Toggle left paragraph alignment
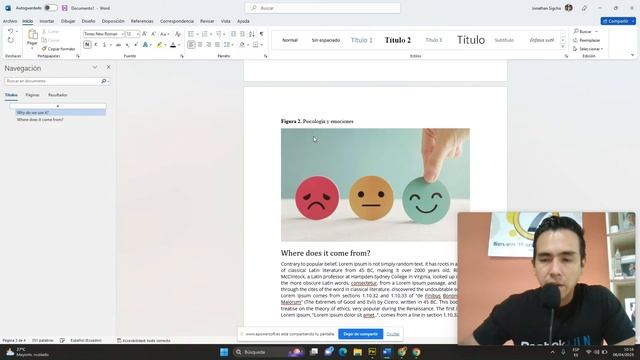This screenshot has height=360, width=640. [191, 45]
